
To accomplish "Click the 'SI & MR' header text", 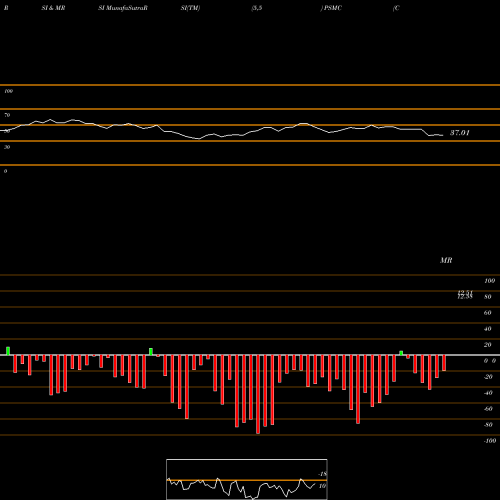I will click(x=53, y=8).
